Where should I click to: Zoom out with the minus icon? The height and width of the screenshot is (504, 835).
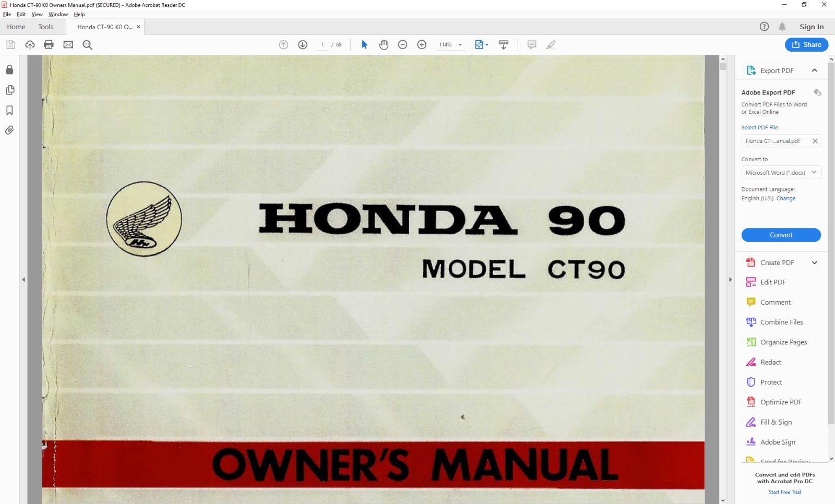402,45
